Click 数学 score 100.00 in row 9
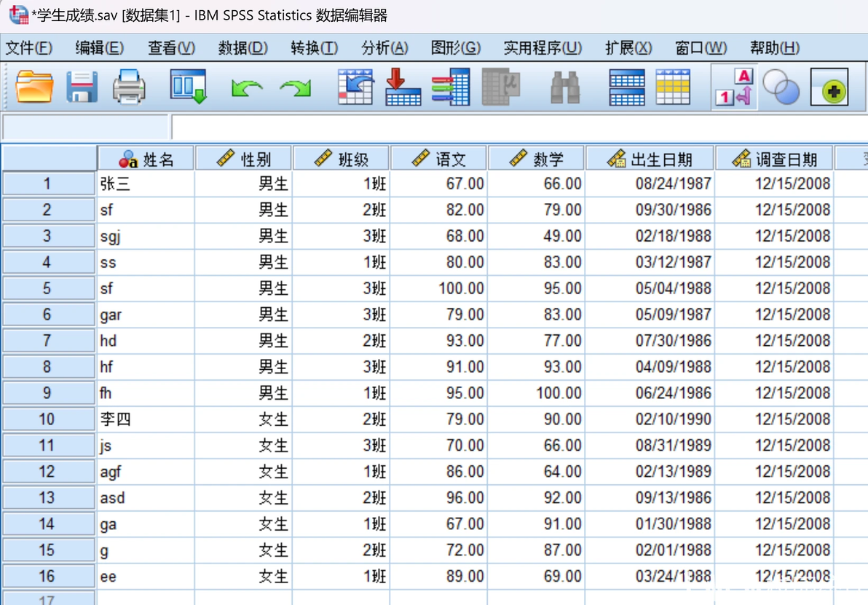This screenshot has height=605, width=868. tap(536, 393)
